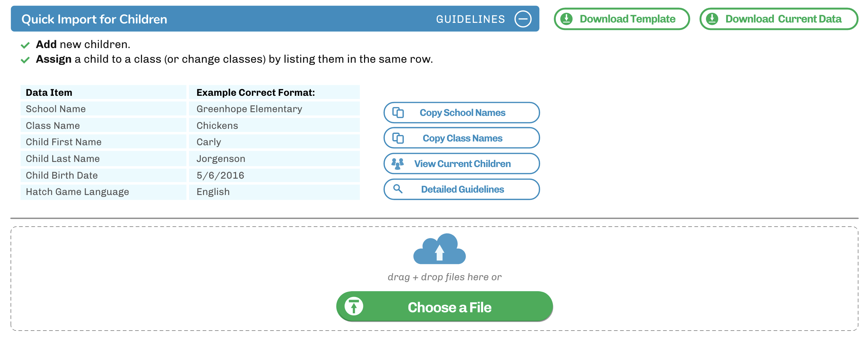Click the cloud upload icon
The image size is (868, 345).
click(x=439, y=249)
